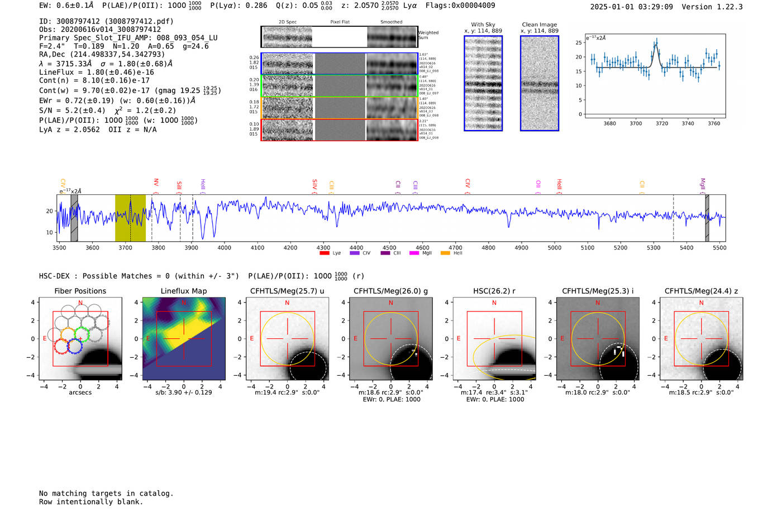
Task: Click the yellow highlighted emission line region
Action: (130, 218)
